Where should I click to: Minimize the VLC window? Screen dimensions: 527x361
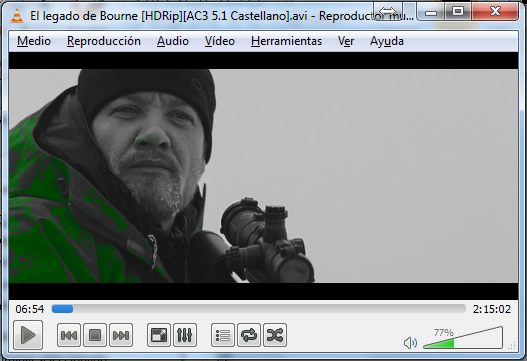(x=431, y=12)
